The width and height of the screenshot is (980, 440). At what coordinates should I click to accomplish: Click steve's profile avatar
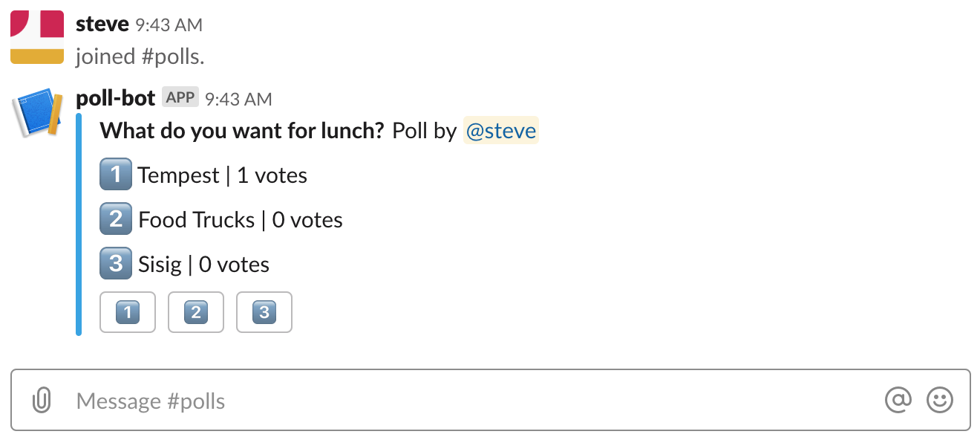[37, 37]
